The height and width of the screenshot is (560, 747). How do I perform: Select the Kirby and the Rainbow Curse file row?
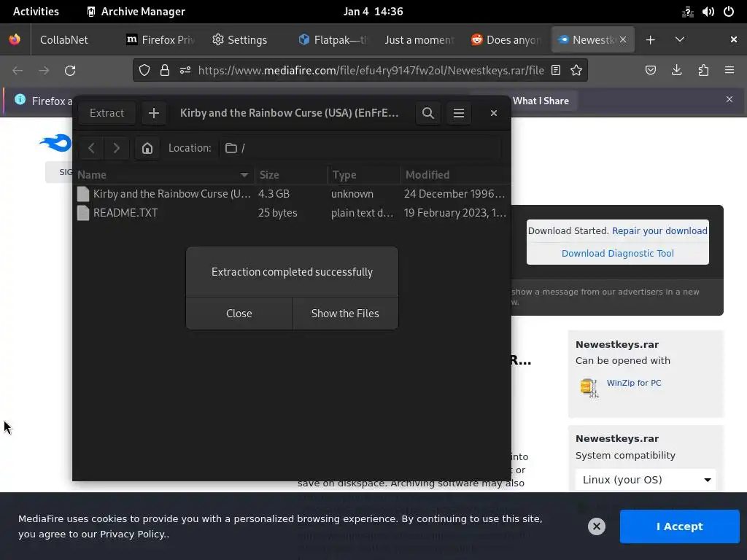(x=292, y=194)
